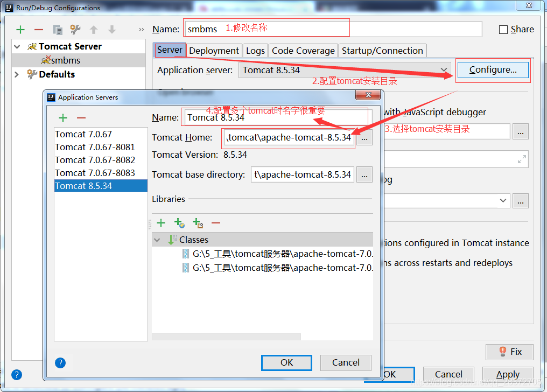This screenshot has width=547, height=392.
Task: Expand the Defaults tree node
Action: (x=16, y=74)
